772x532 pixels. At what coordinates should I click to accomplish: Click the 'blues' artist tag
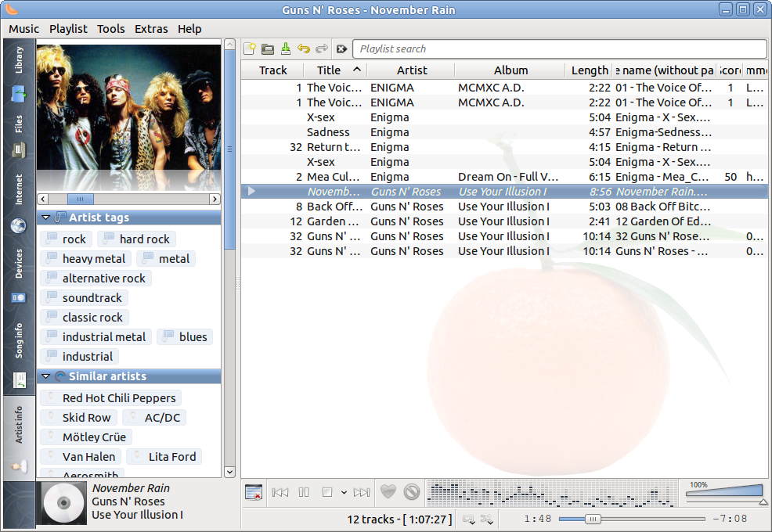[x=185, y=337]
